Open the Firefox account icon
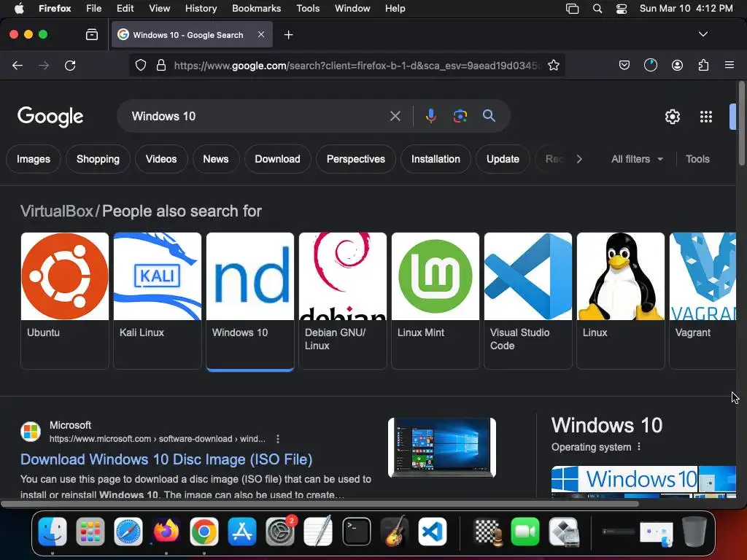 [677, 65]
